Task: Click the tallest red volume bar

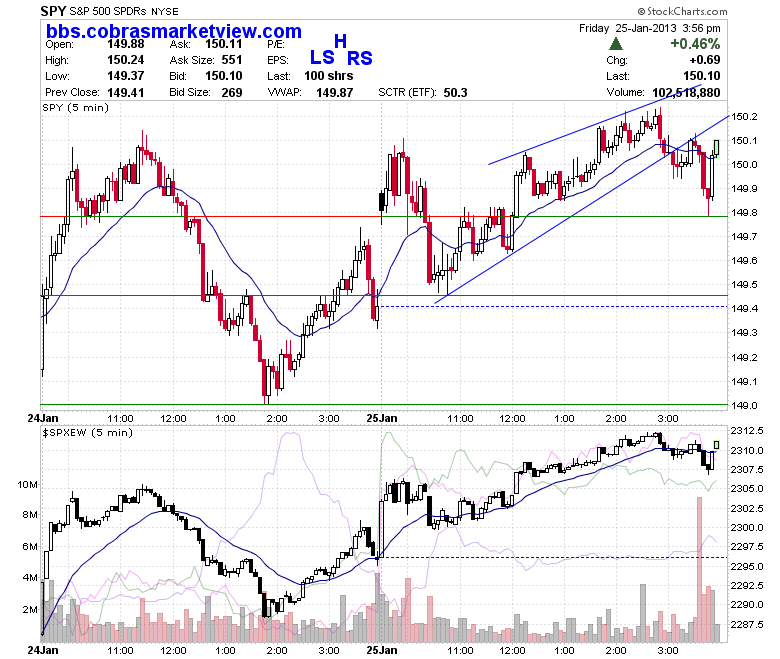Action: coord(699,569)
